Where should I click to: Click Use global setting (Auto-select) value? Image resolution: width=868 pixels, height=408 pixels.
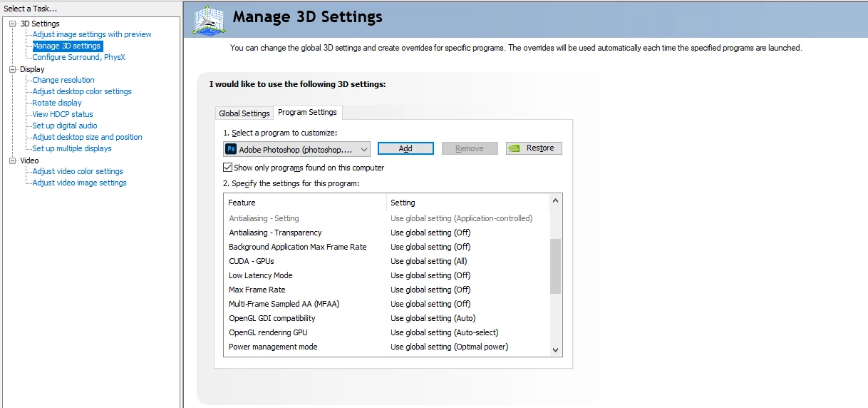pyautogui.click(x=444, y=332)
